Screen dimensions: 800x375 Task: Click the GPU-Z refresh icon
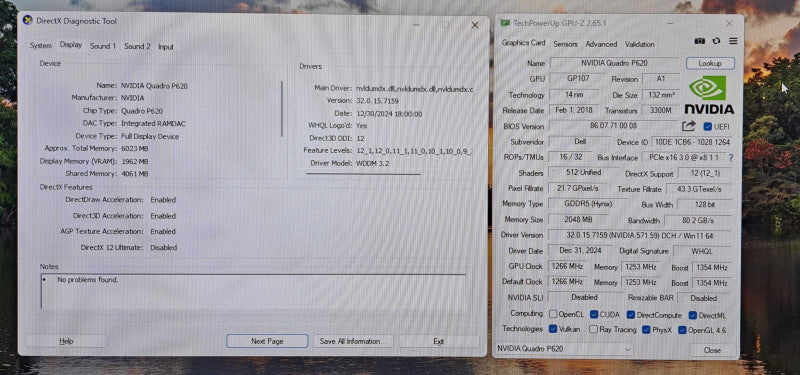[x=716, y=41]
